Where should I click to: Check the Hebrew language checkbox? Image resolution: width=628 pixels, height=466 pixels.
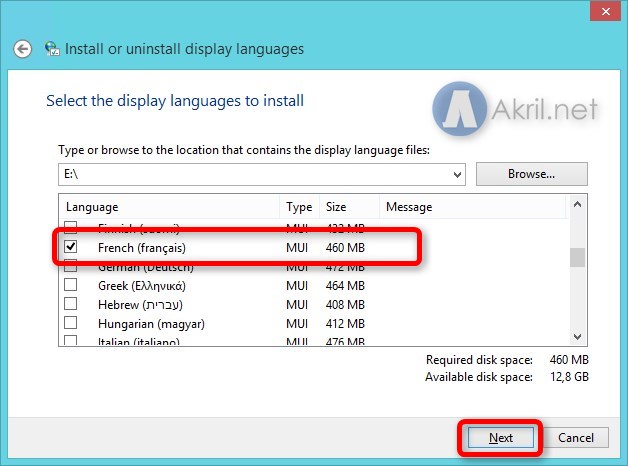point(70,304)
